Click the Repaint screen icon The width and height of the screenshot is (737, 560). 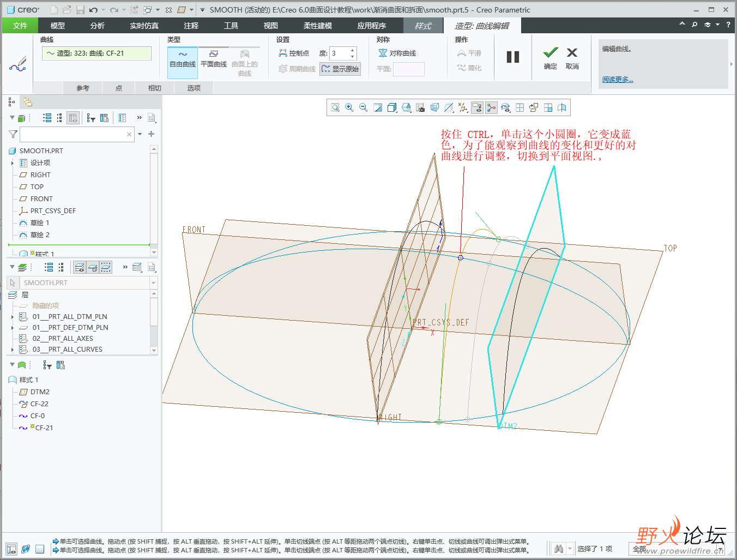378,107
